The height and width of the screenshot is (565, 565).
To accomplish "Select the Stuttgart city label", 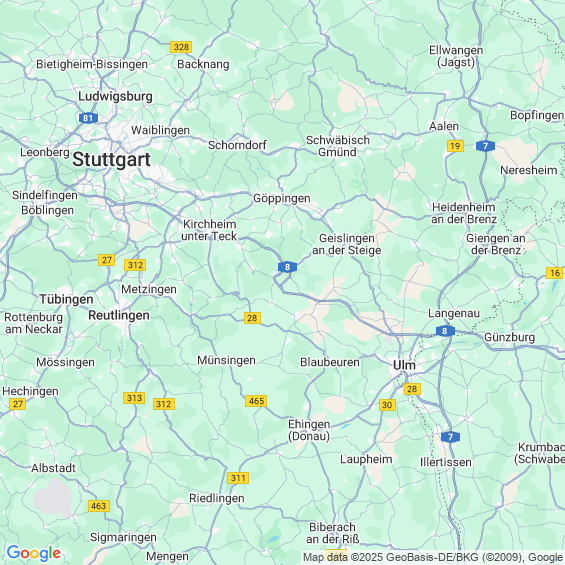I will click(x=111, y=160).
